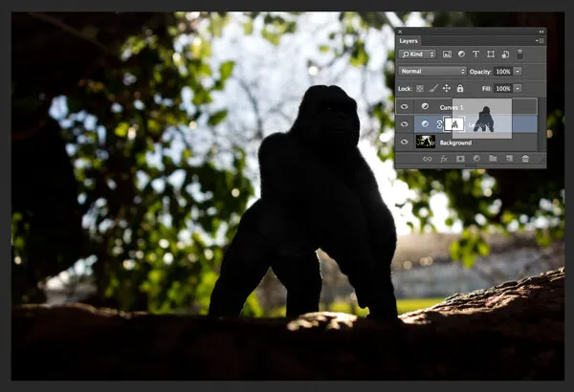Open the Normal blend mode dropdown

(x=432, y=71)
